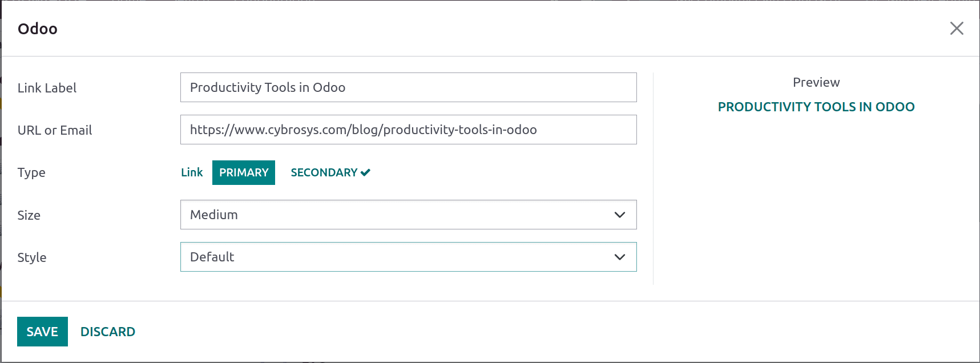Close the Odoo dialog with X icon
The height and width of the screenshot is (363, 980).
[957, 29]
